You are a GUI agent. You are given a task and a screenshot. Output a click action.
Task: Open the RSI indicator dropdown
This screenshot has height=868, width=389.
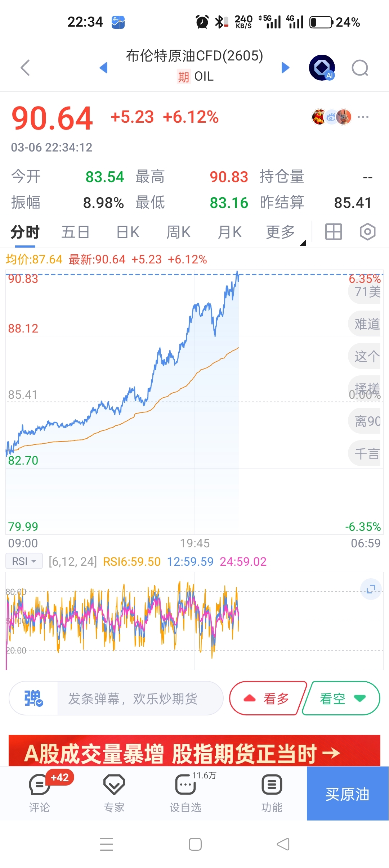click(24, 561)
